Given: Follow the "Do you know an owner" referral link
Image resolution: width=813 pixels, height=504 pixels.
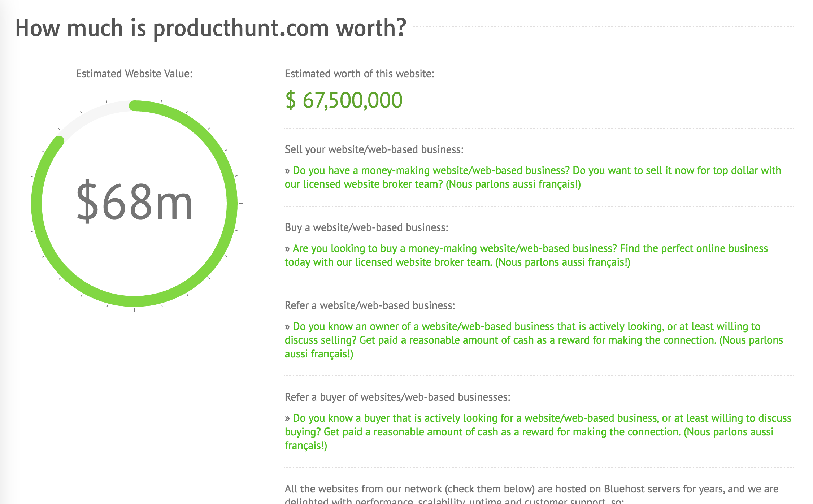Looking at the screenshot, I should tap(534, 340).
